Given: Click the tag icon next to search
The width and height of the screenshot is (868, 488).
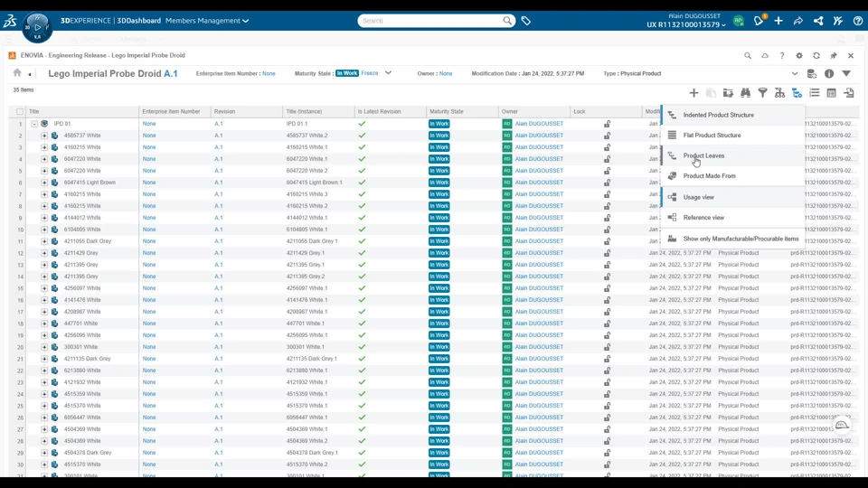Looking at the screenshot, I should [526, 21].
